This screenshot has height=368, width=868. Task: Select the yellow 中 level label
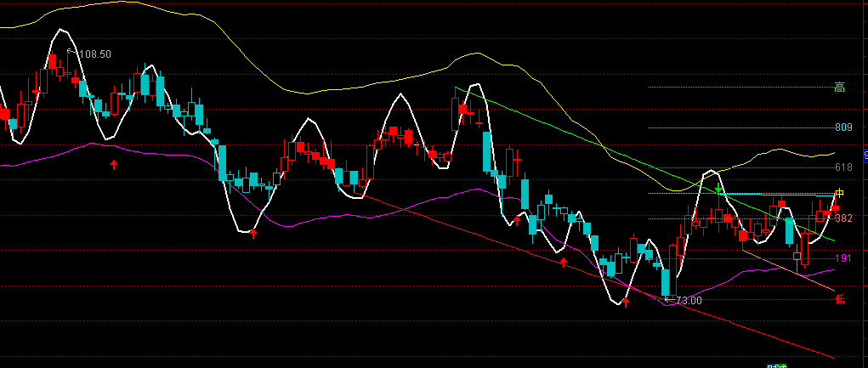[x=840, y=193]
